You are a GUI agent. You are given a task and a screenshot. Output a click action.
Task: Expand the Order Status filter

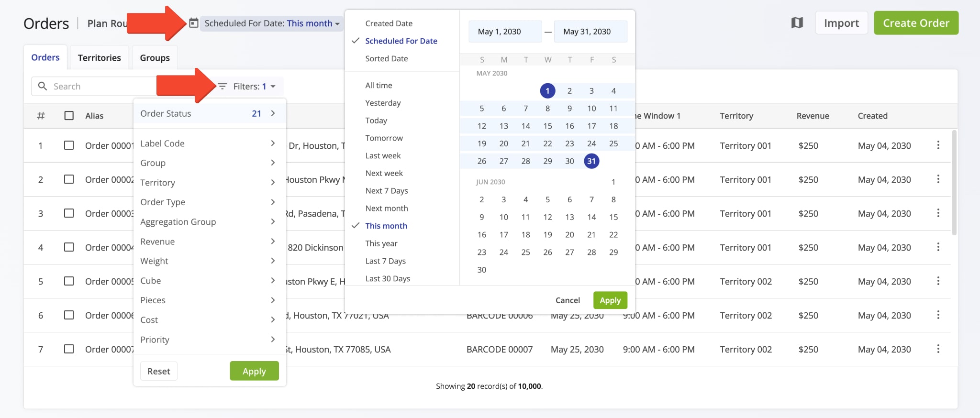tap(210, 113)
